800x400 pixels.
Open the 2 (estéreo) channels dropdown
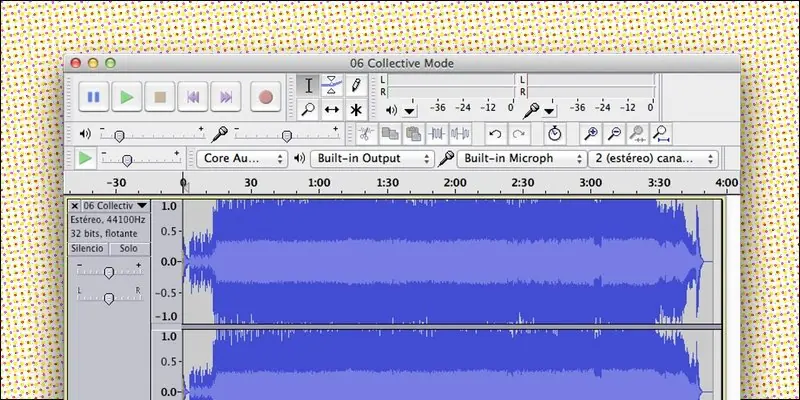(654, 159)
